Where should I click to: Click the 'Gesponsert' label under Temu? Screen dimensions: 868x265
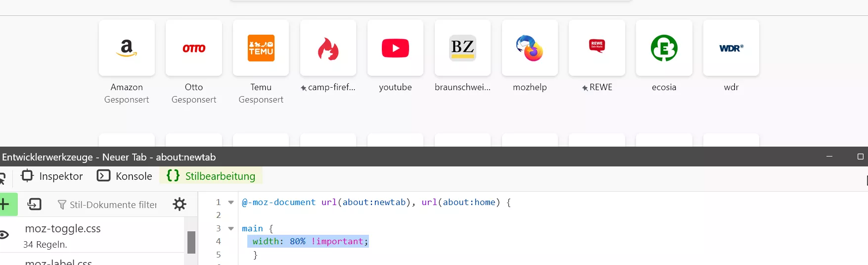click(x=261, y=100)
